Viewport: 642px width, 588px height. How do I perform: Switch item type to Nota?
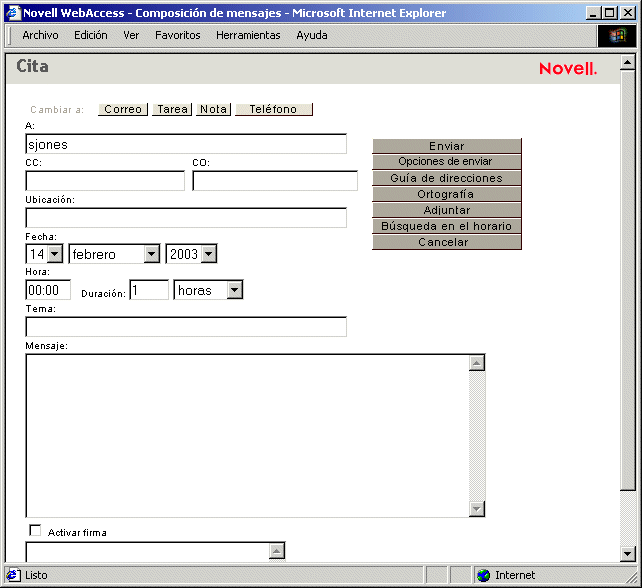(213, 109)
